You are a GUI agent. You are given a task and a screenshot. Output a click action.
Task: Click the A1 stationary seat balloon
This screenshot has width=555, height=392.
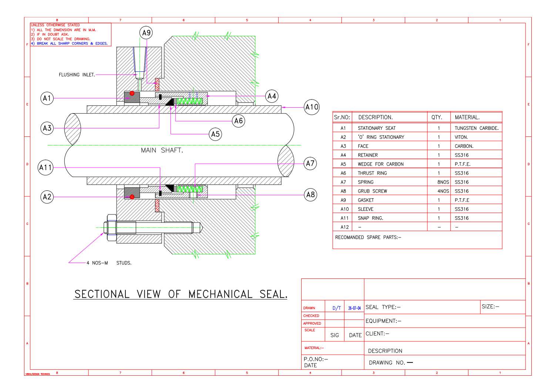(47, 98)
